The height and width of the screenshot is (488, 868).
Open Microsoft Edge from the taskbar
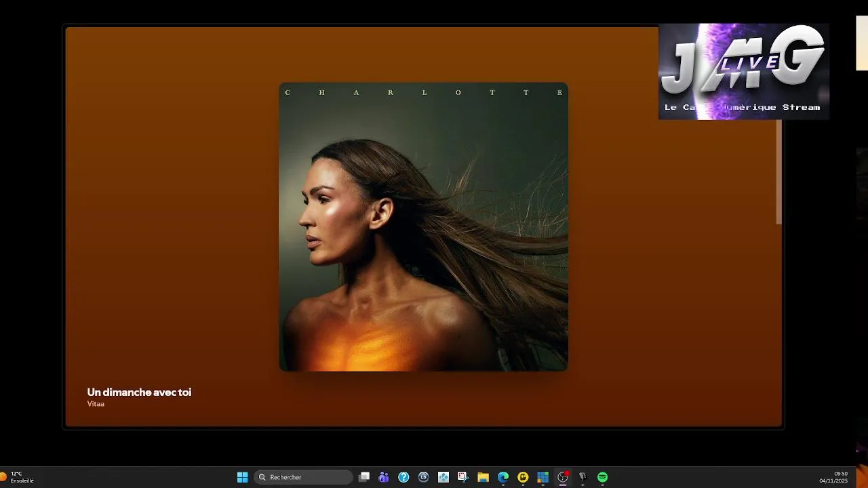pos(503,477)
